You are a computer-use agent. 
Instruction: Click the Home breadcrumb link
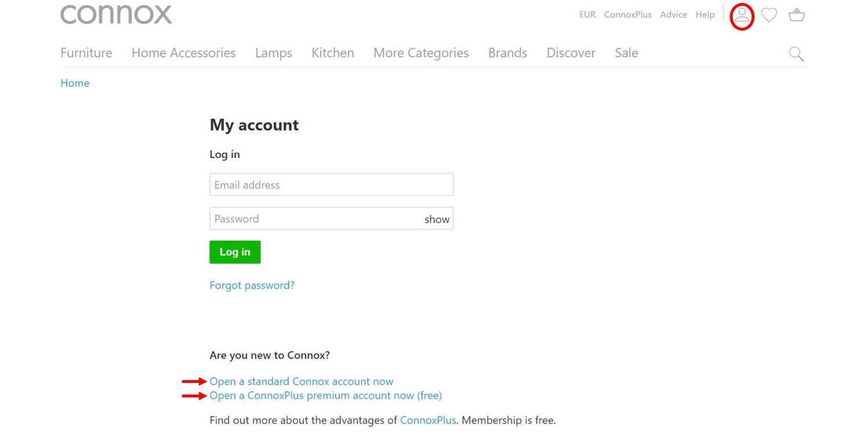(x=75, y=83)
